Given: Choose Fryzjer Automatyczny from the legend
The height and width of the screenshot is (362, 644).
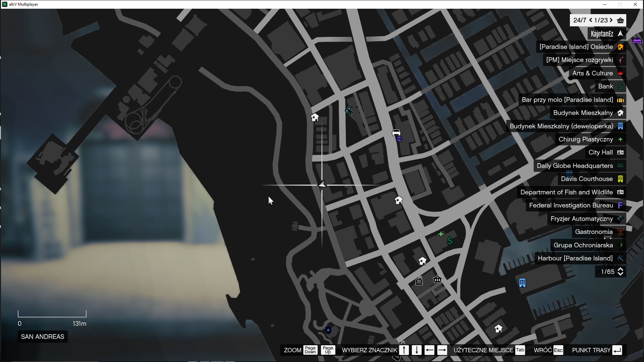Looking at the screenshot, I should point(587,219).
